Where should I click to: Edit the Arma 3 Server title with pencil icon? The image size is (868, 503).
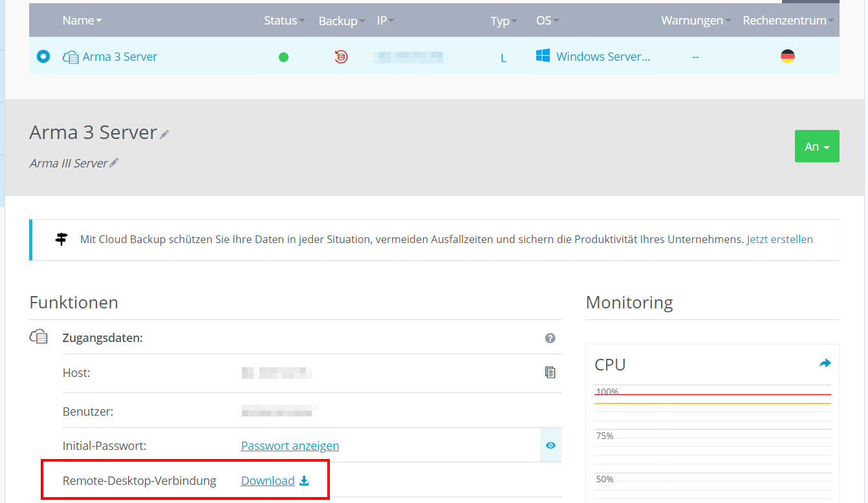pyautogui.click(x=165, y=134)
